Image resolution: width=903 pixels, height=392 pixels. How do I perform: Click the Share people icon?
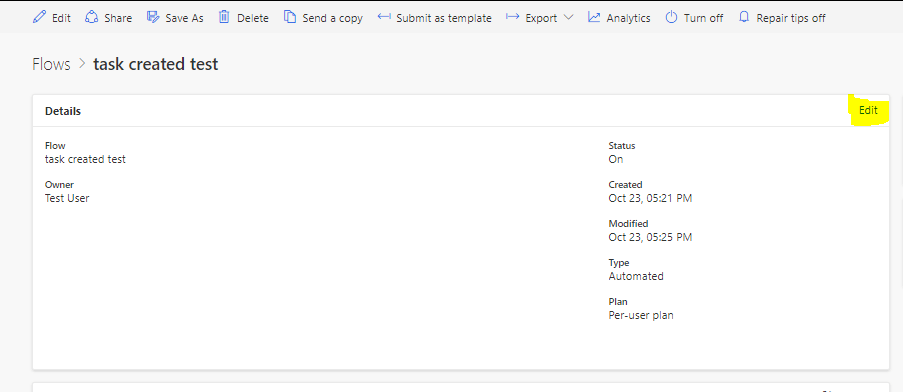coord(91,17)
